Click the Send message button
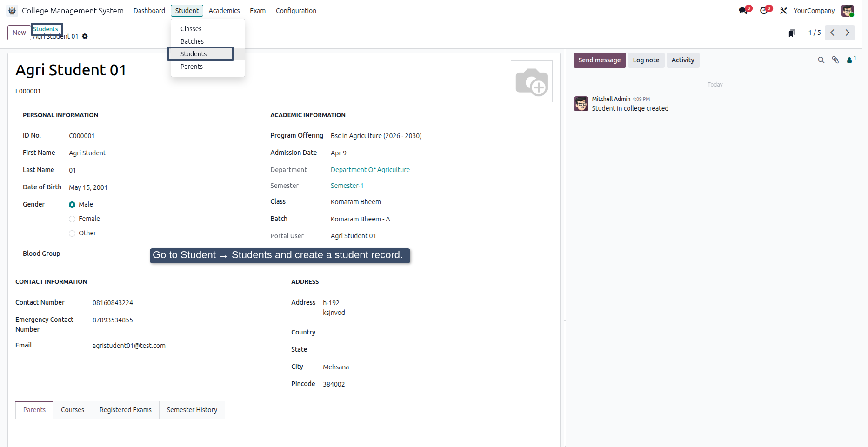 point(600,60)
